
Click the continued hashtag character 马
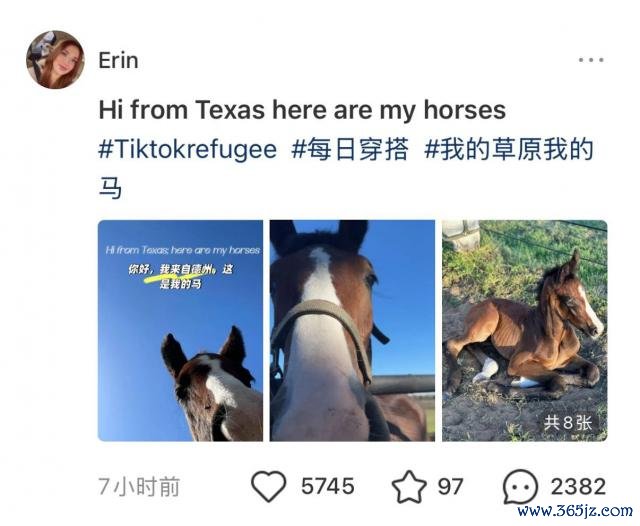(x=110, y=188)
